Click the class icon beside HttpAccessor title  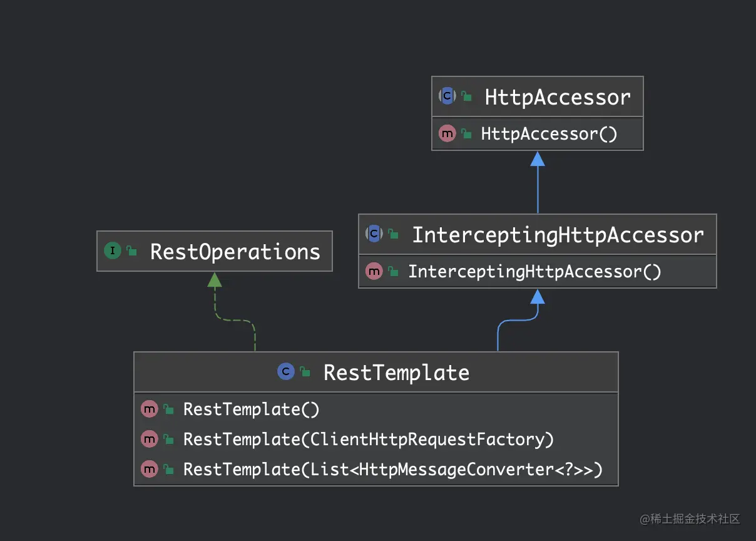tap(447, 96)
